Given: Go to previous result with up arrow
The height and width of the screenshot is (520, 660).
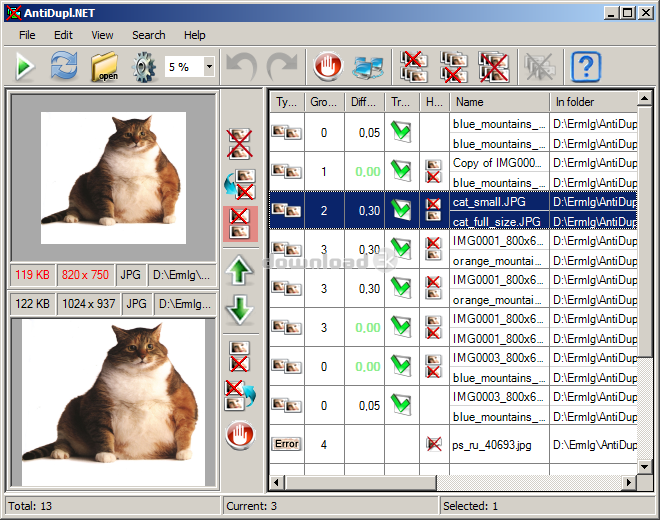Looking at the screenshot, I should coord(240,270).
